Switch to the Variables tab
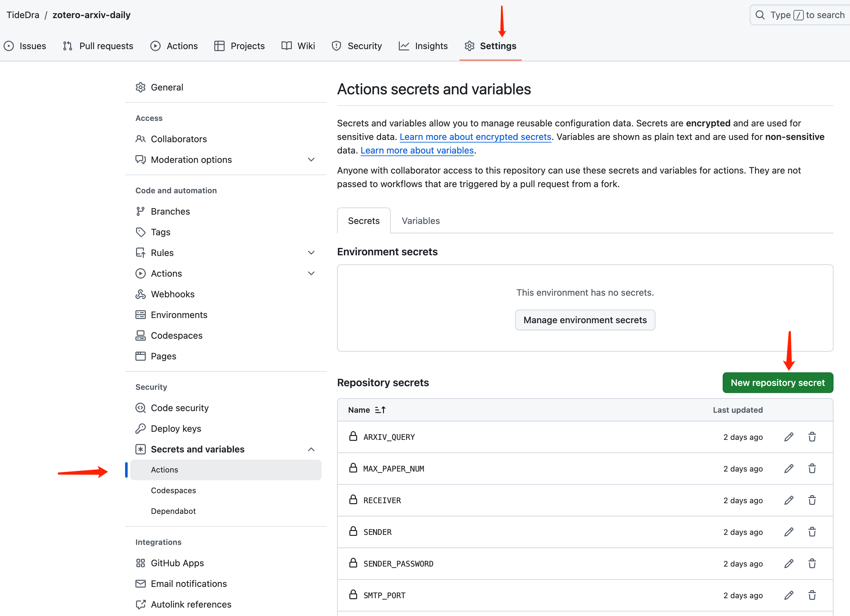Image resolution: width=850 pixels, height=616 pixels. tap(420, 221)
